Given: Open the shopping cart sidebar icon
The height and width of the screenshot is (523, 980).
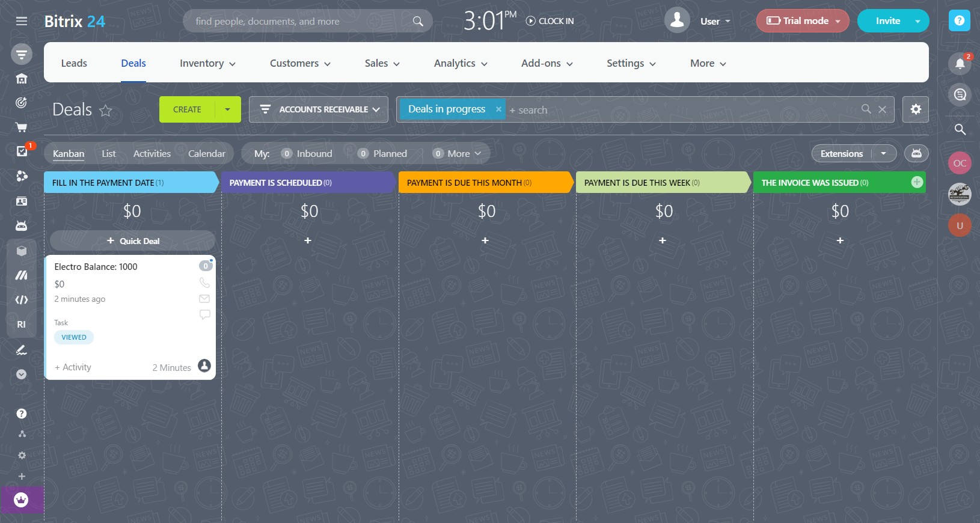Looking at the screenshot, I should coord(21,127).
